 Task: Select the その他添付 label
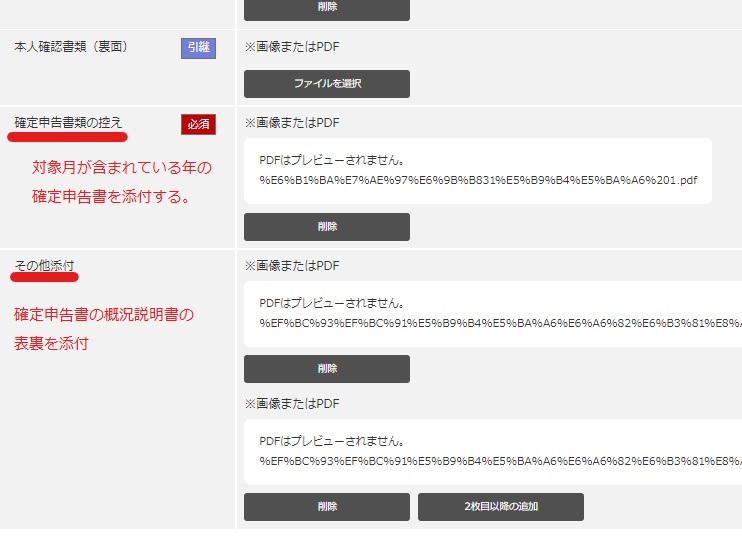pos(44,266)
